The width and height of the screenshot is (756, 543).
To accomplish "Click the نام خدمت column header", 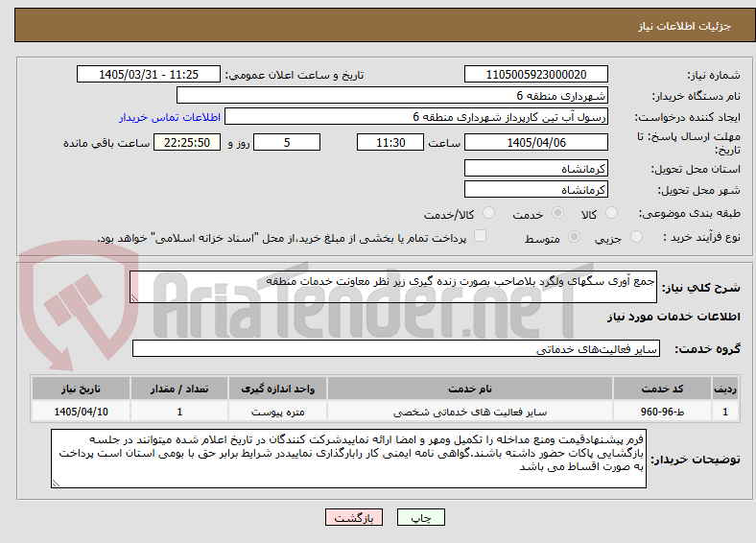I will (x=469, y=389).
